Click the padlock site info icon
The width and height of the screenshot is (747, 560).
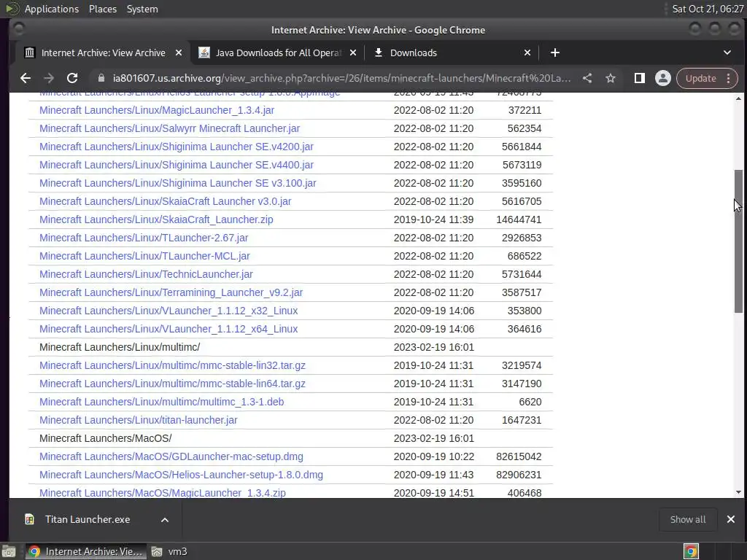(101, 78)
